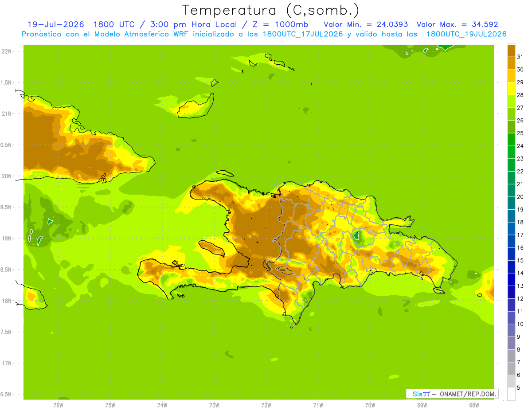Select the date text "19-Jul-2026"
The height and width of the screenshot is (411, 532).
click(55, 24)
